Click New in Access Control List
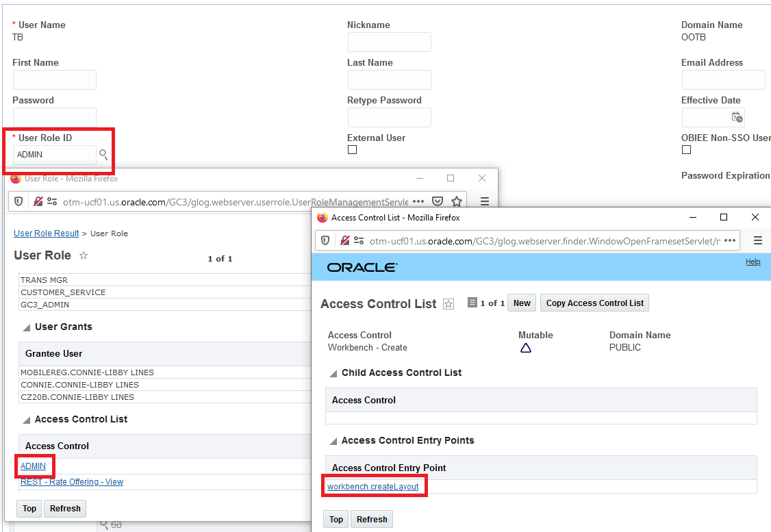The height and width of the screenshot is (532, 771). click(x=522, y=303)
